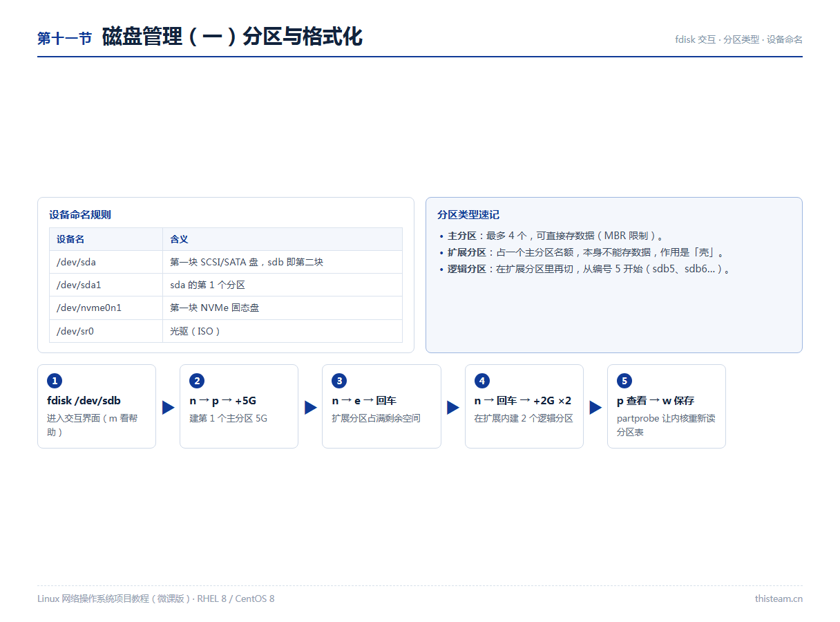Click the 主分区 bullet line
Viewport: 840px width, 622px height.
click(555, 236)
